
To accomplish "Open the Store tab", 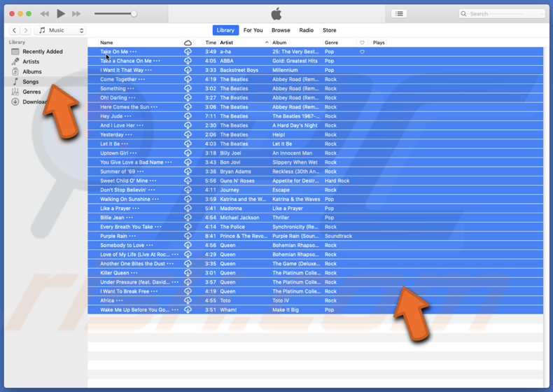I will pyautogui.click(x=329, y=30).
